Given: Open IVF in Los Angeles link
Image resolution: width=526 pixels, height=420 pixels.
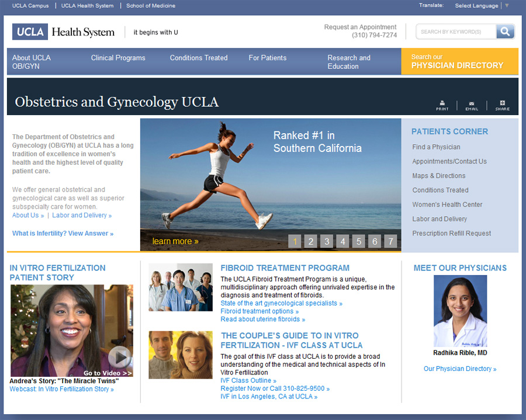Looking at the screenshot, I should 269,397.
